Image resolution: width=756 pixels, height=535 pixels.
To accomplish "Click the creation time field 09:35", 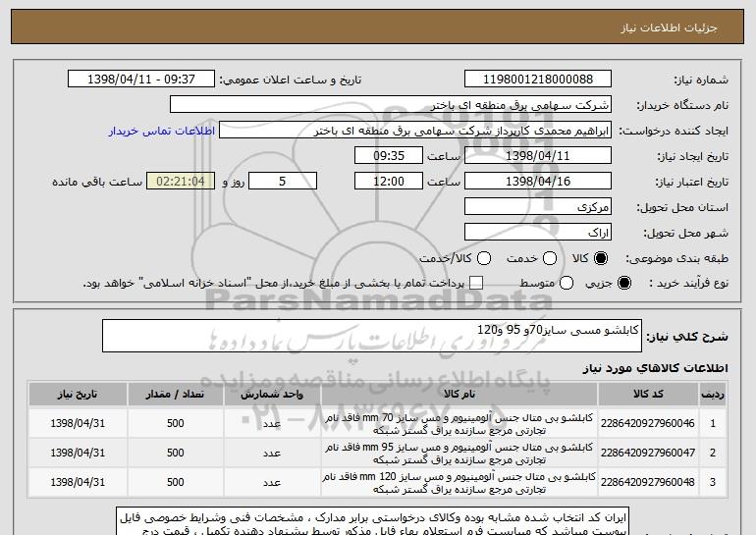I will click(x=389, y=156).
